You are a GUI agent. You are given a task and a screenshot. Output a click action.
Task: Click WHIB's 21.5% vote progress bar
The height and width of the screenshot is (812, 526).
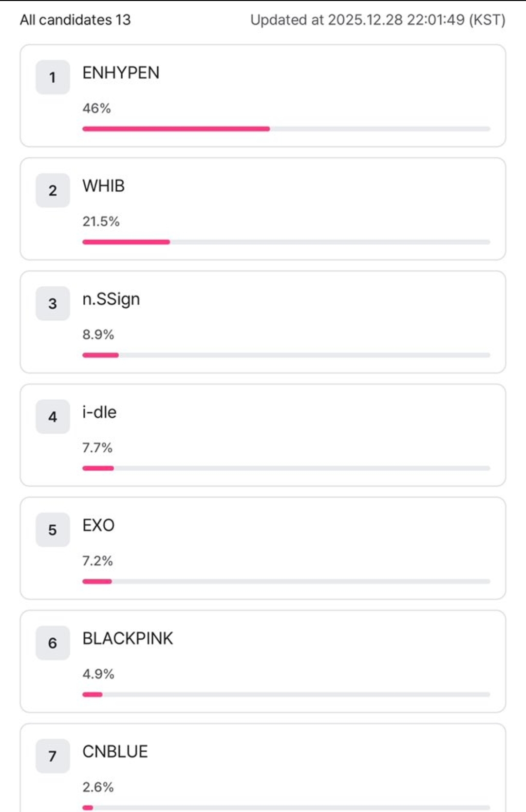pyautogui.click(x=286, y=242)
